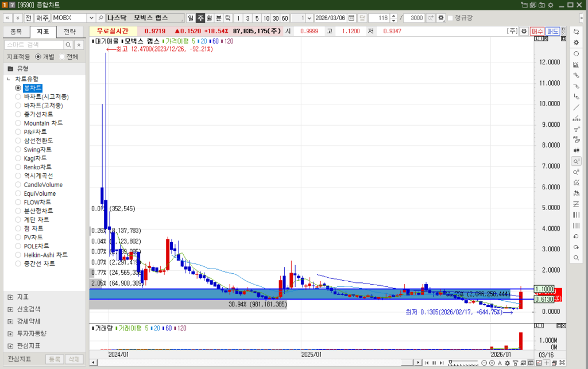
Task: Switch to the 전략 tab
Action: [x=69, y=32]
